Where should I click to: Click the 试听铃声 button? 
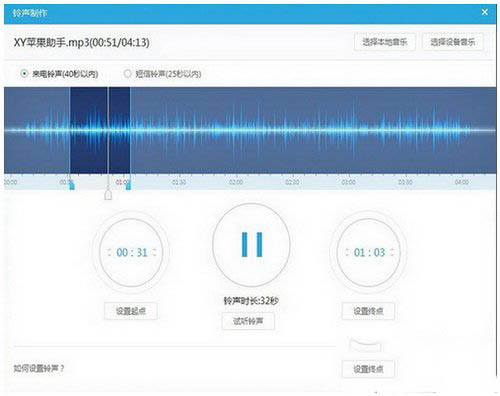(248, 321)
